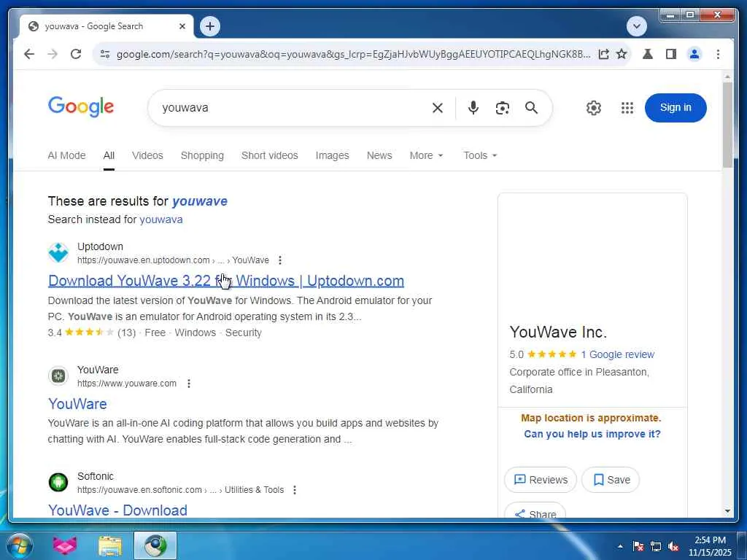Clear the search box with X icon

point(438,108)
